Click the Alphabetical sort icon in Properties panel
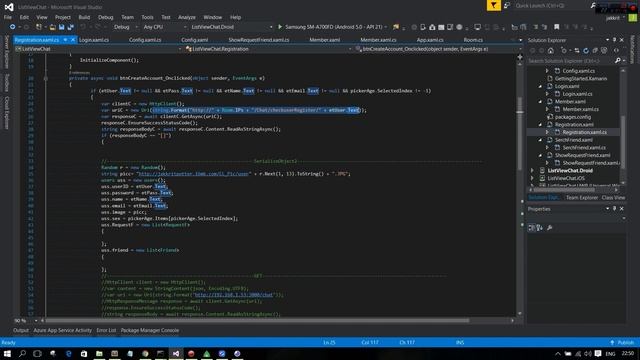The image size is (640, 360). 540,228
